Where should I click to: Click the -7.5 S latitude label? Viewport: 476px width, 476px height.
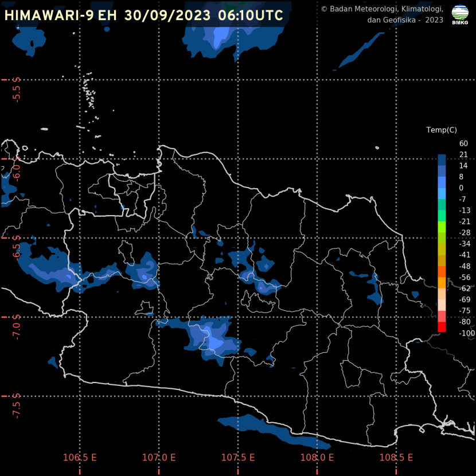pos(17,406)
